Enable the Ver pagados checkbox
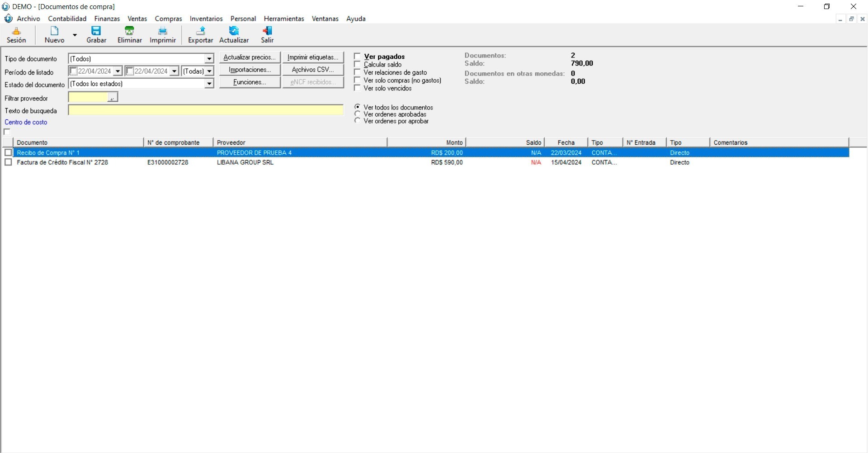The width and height of the screenshot is (868, 453). click(x=358, y=57)
